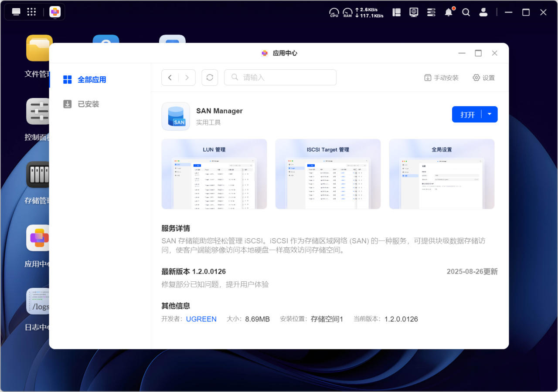The height and width of the screenshot is (392, 558).
Task: Expand the dropdown arrow beside 打开
Action: [x=490, y=115]
